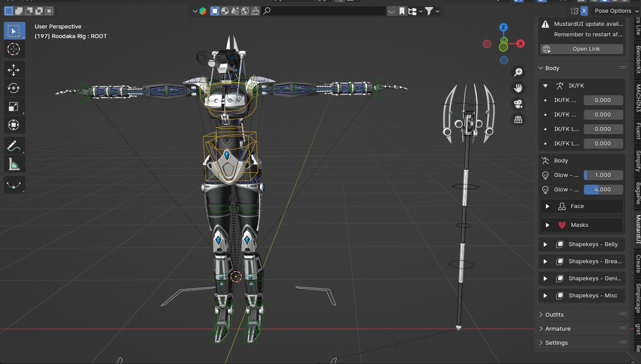Select the Scale tool

(14, 106)
